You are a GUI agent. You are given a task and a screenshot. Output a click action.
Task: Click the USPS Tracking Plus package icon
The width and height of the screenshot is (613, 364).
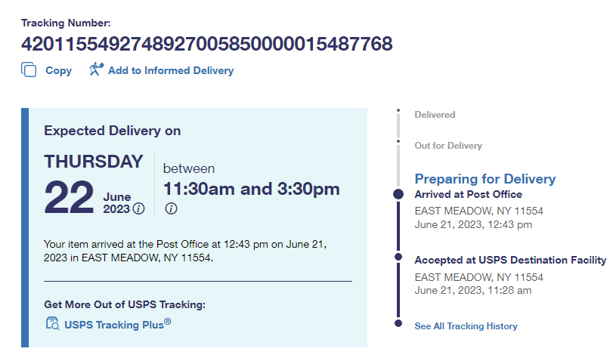click(x=52, y=325)
